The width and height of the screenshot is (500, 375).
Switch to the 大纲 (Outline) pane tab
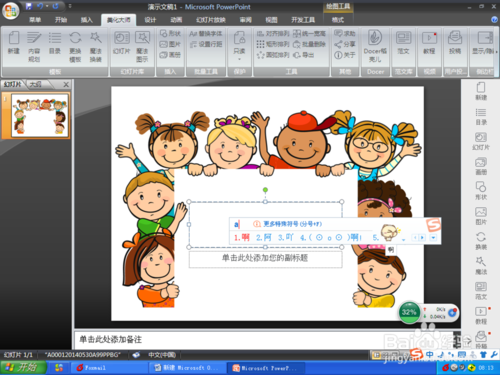point(35,84)
